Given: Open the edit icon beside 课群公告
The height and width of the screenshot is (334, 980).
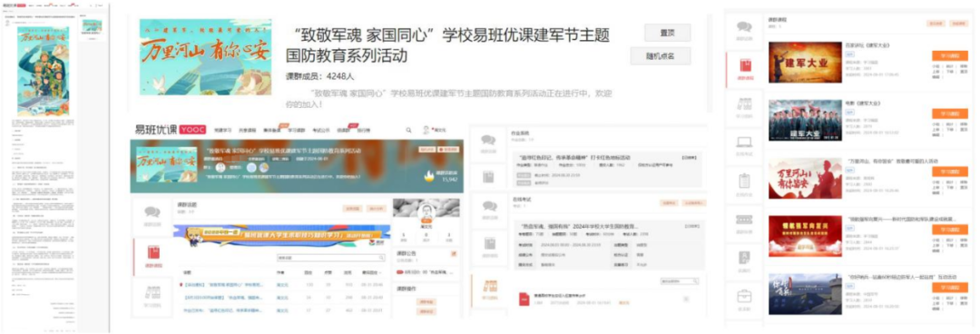Looking at the screenshot, I should [x=453, y=254].
